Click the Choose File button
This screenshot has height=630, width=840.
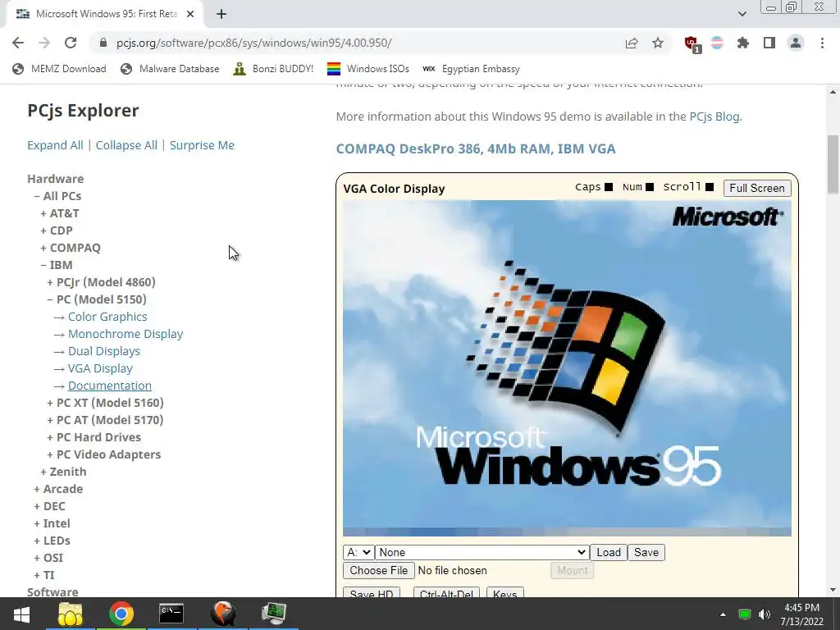(379, 571)
